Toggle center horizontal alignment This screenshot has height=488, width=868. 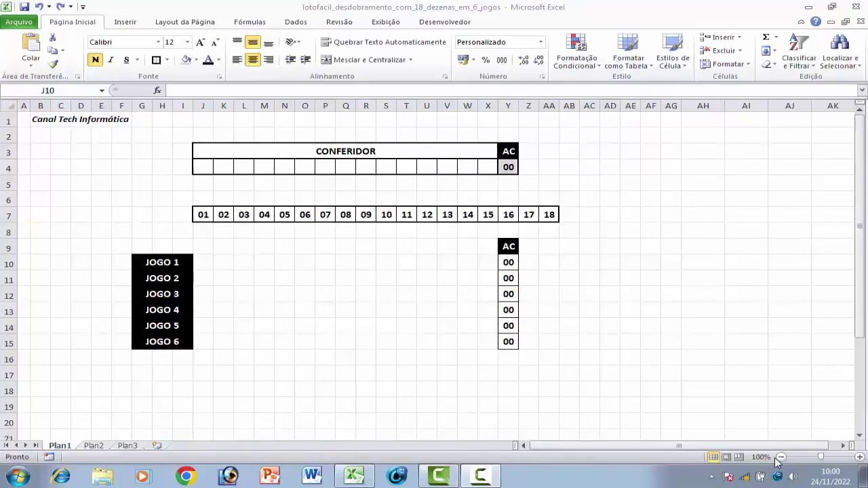coord(253,60)
